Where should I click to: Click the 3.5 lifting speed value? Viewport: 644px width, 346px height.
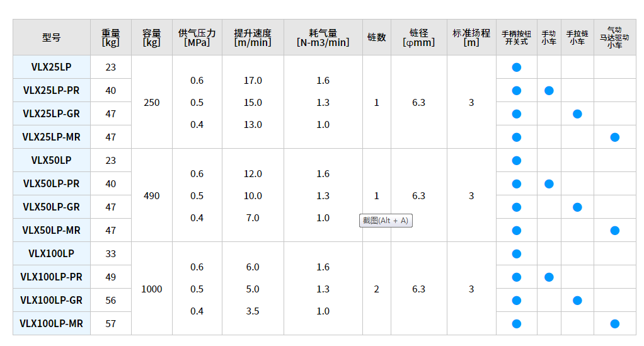[x=253, y=311]
